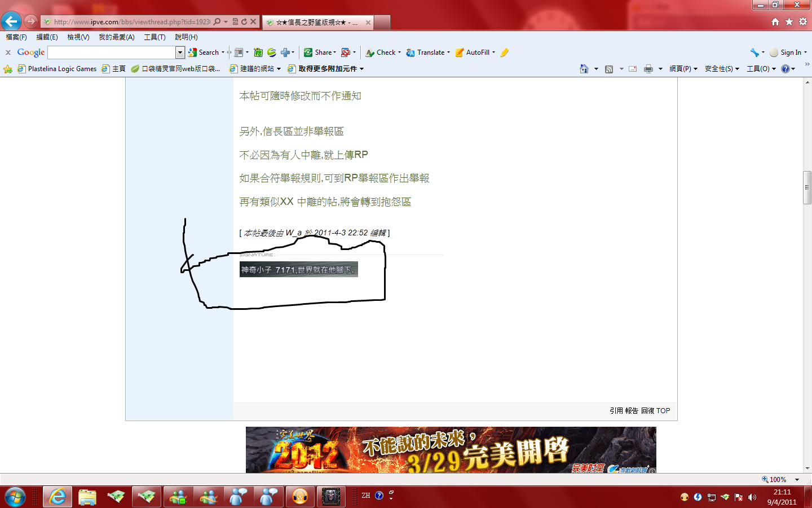The height and width of the screenshot is (508, 812).
Task: Click the green calendar toolbar icon
Action: [258, 52]
